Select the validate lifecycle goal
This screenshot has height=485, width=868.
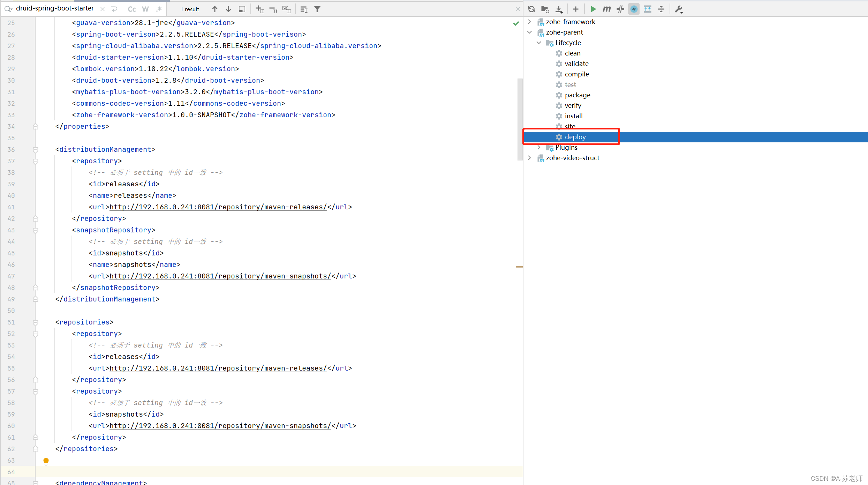pyautogui.click(x=576, y=64)
